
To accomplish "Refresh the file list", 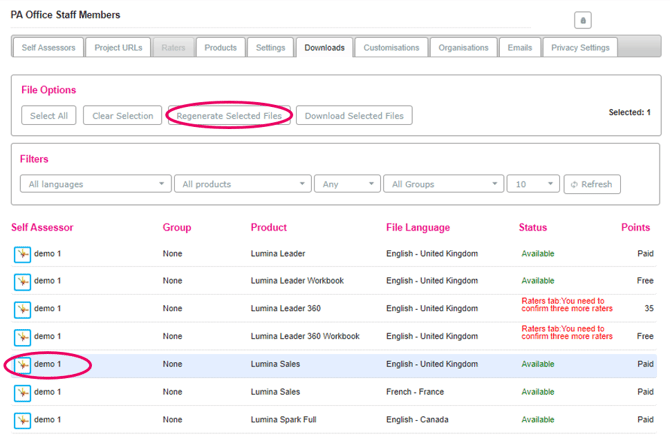I will point(592,184).
